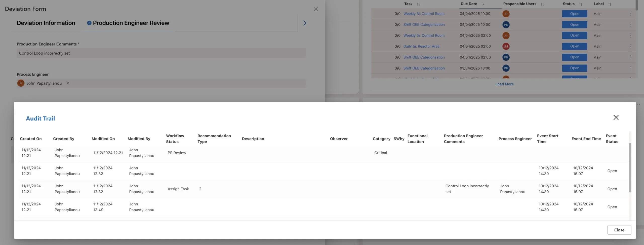Open the Production Engineer Review tab
644x245 pixels.
click(x=128, y=23)
